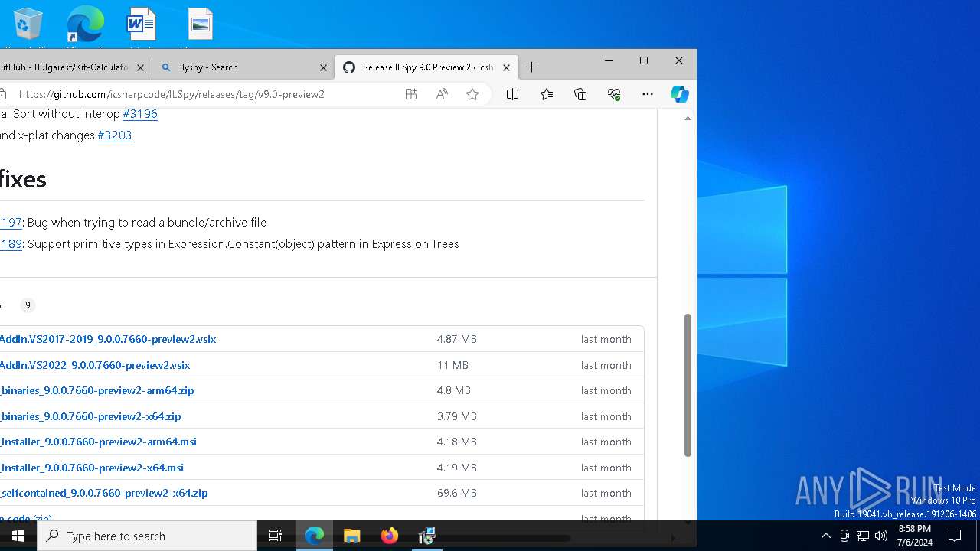The height and width of the screenshot is (551, 980).
Task: Open pull request #3203 link
Action: coord(115,135)
